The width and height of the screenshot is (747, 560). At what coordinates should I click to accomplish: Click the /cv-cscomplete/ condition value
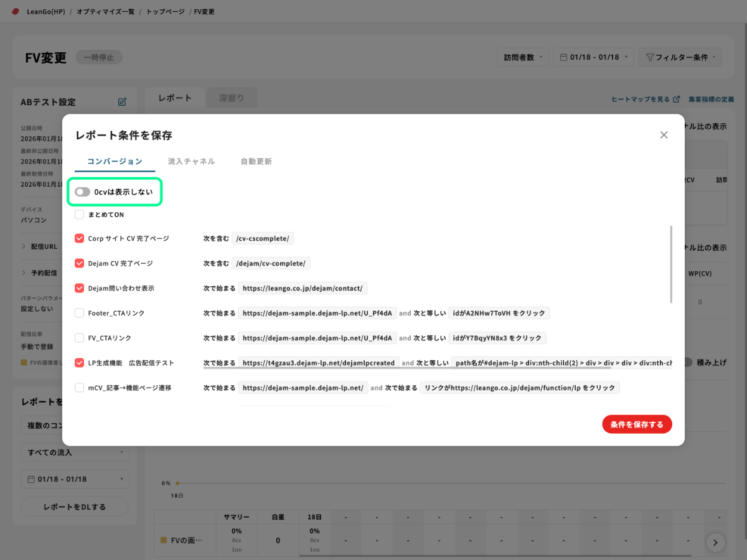pyautogui.click(x=263, y=238)
